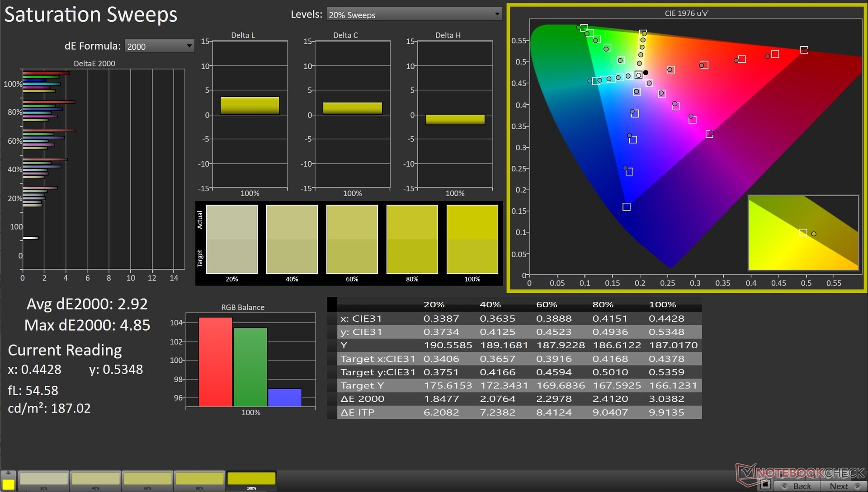868x492 pixels.
Task: Select the 20% patch in bottom strip
Action: [x=44, y=479]
